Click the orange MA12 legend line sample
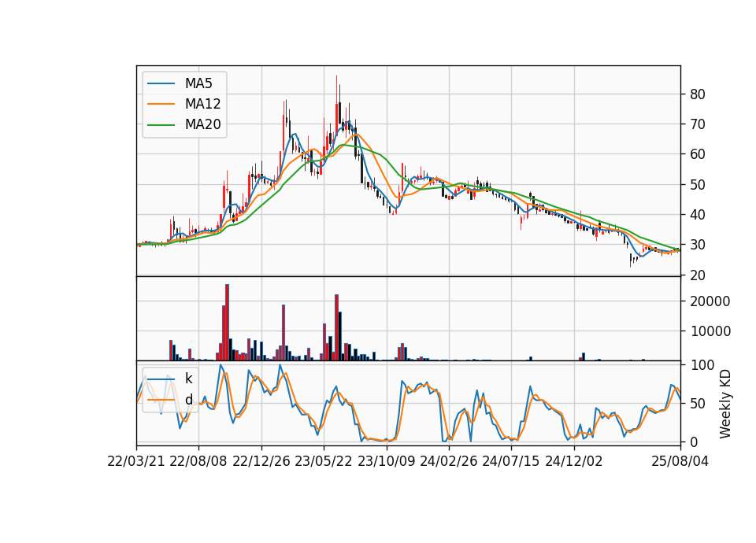The height and width of the screenshot is (543, 756). 161,104
